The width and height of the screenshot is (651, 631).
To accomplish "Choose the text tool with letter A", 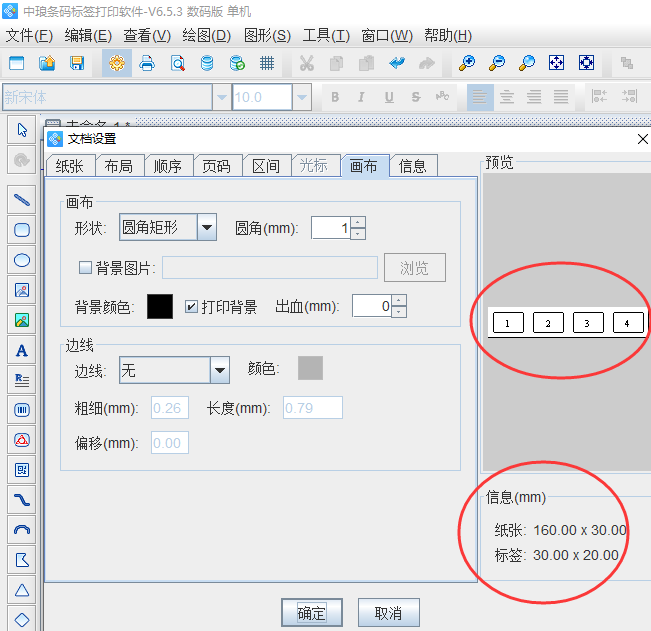I will tap(21, 350).
